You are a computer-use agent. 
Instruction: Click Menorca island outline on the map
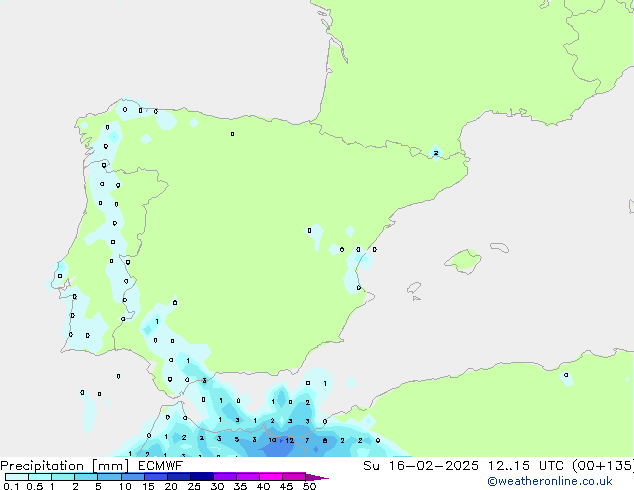499,247
